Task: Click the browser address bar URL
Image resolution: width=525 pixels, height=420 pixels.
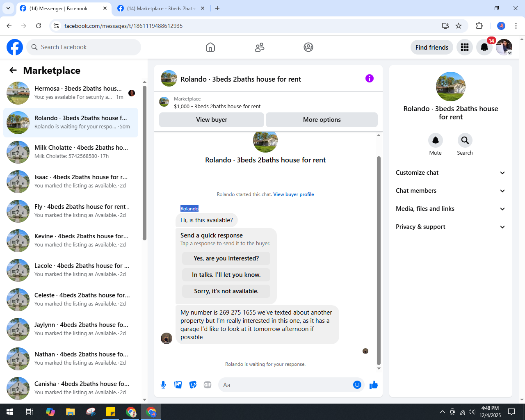Action: [123, 26]
